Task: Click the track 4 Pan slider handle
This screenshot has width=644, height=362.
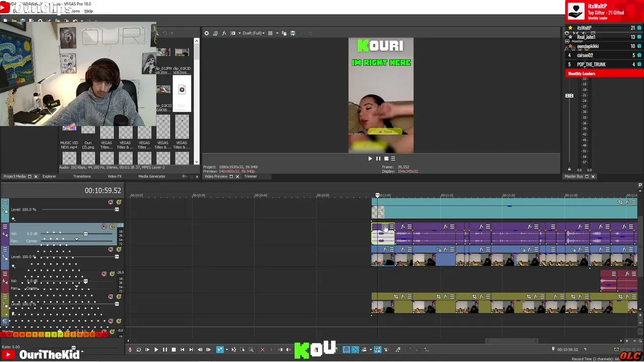Action: coord(76,239)
